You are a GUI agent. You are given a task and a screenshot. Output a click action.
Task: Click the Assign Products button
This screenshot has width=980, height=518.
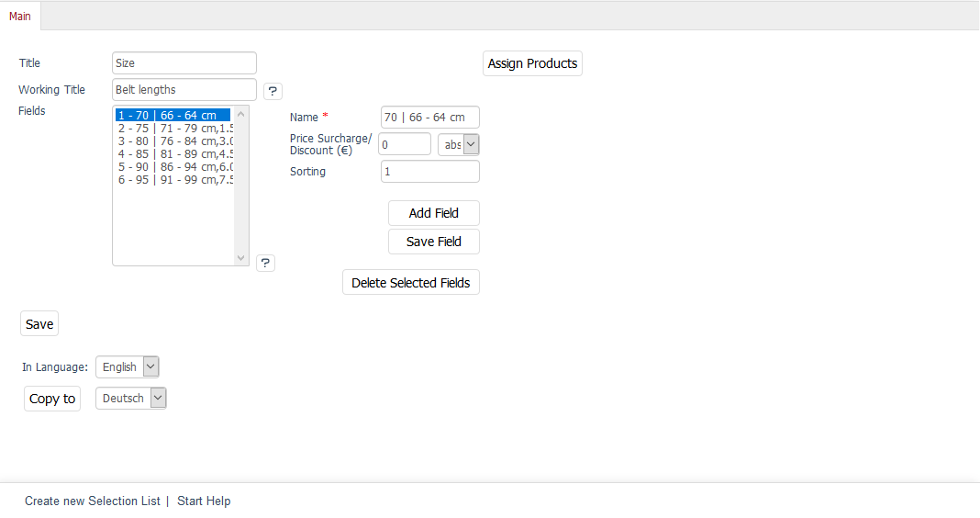tap(532, 63)
